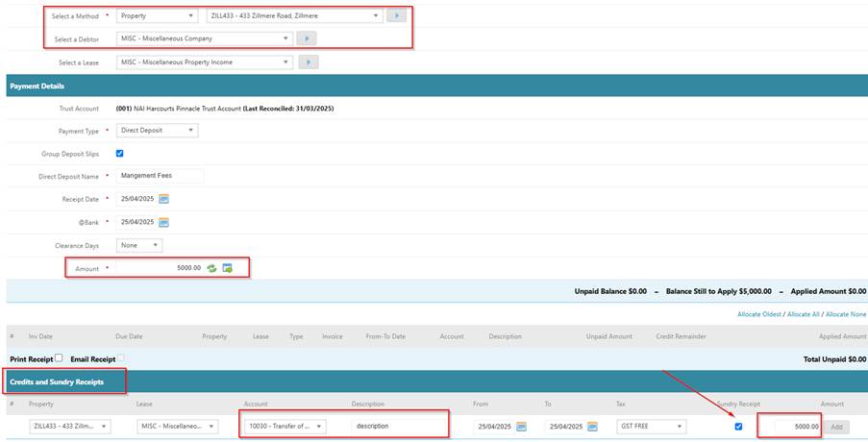Click the Unpaid Amount column header
Image resolution: width=868 pixels, height=442 pixels.
pos(608,336)
